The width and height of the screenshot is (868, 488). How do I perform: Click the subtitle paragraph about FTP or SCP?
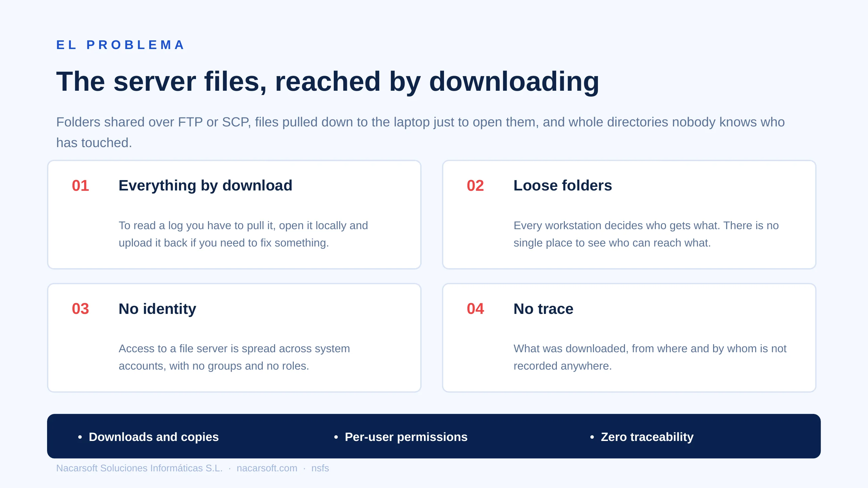(x=420, y=132)
